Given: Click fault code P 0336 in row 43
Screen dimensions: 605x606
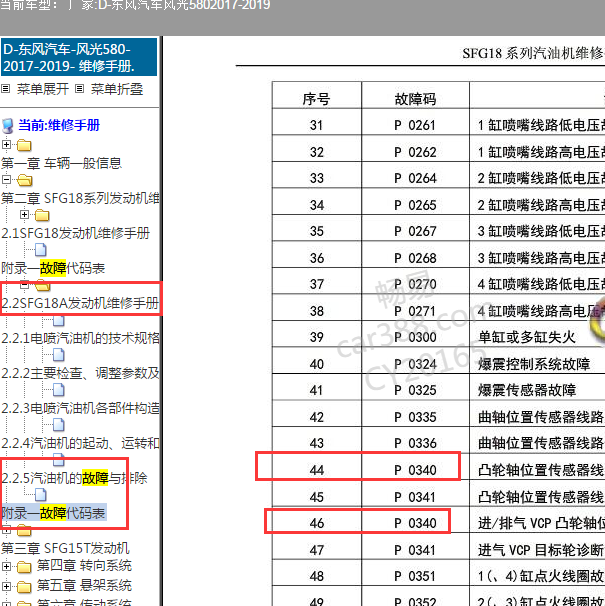Looking at the screenshot, I should 415,443.
